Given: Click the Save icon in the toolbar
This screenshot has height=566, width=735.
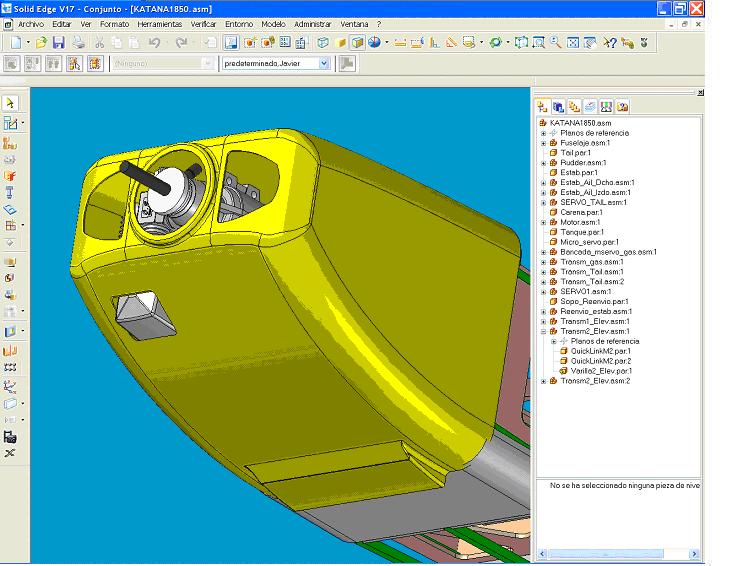Looking at the screenshot, I should tap(58, 43).
